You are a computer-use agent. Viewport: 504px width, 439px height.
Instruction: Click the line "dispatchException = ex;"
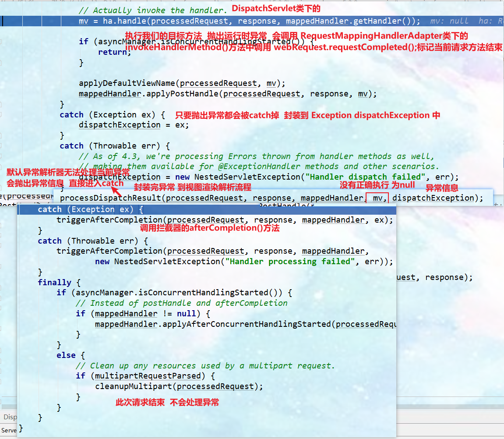[134, 125]
